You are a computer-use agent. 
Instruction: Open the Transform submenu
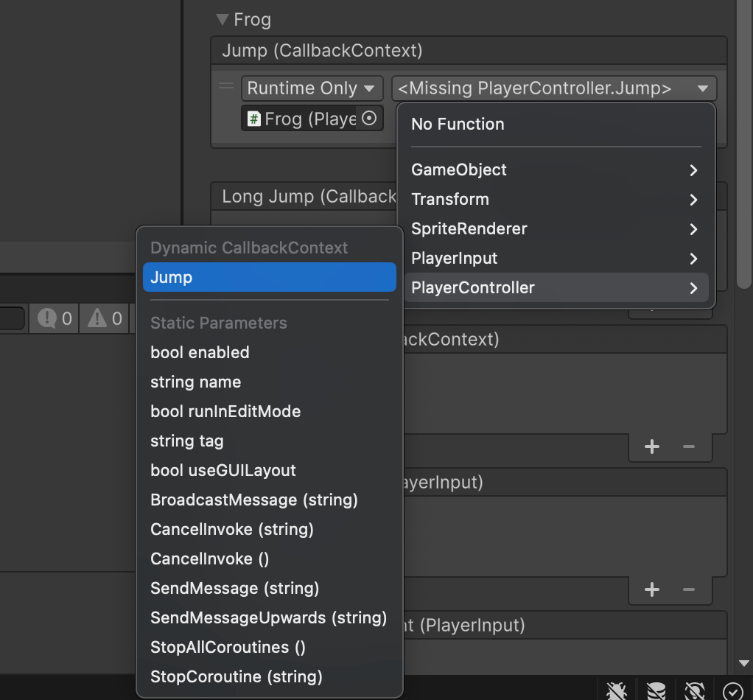tap(556, 199)
